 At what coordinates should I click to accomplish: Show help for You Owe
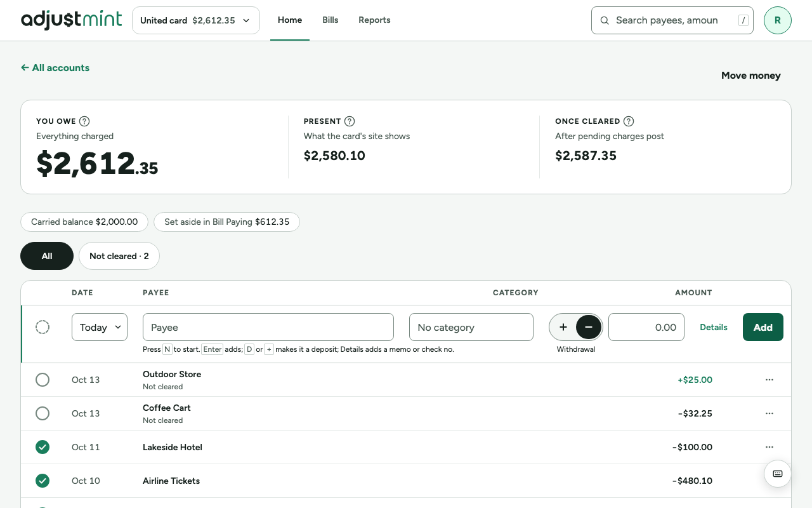click(x=84, y=121)
